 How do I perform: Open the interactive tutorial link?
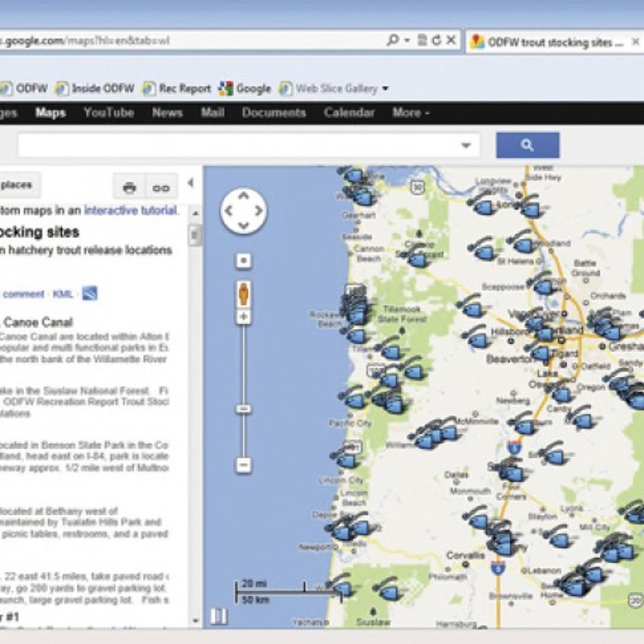130,210
